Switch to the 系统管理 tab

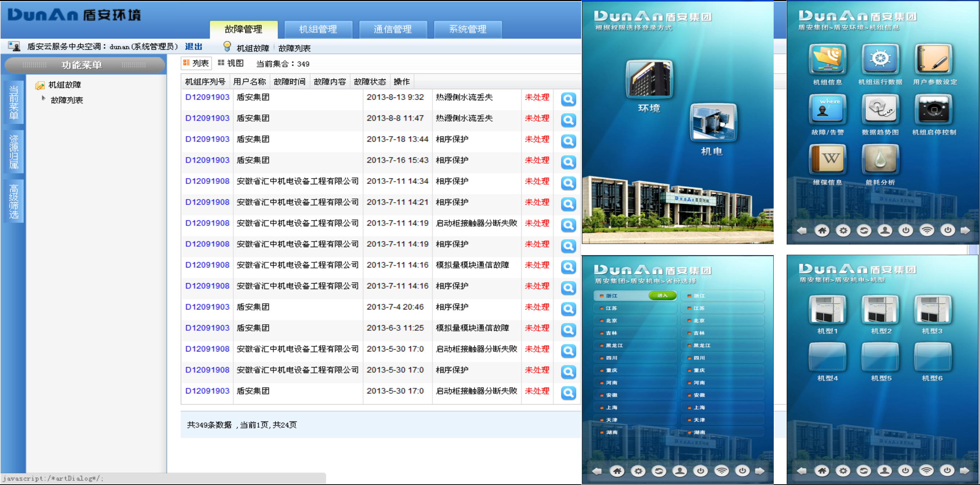point(467,29)
